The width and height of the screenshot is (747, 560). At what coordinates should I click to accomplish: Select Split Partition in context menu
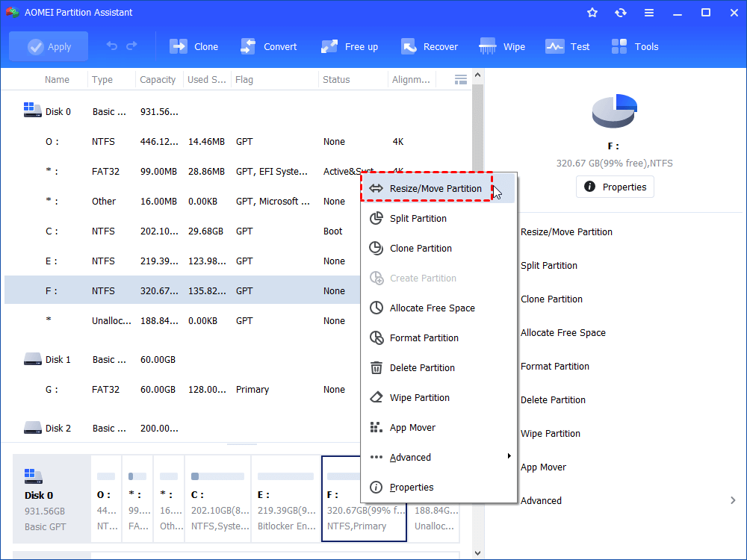click(x=418, y=219)
